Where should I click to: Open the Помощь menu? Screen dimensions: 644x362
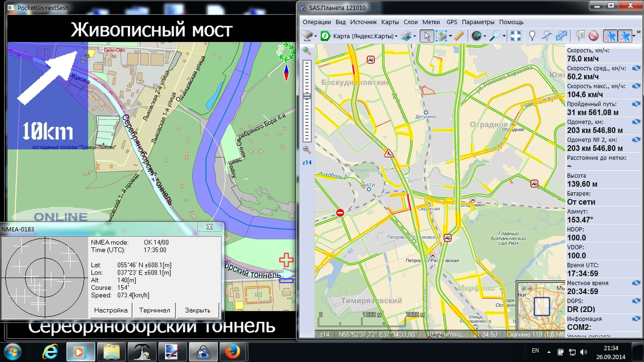[511, 22]
